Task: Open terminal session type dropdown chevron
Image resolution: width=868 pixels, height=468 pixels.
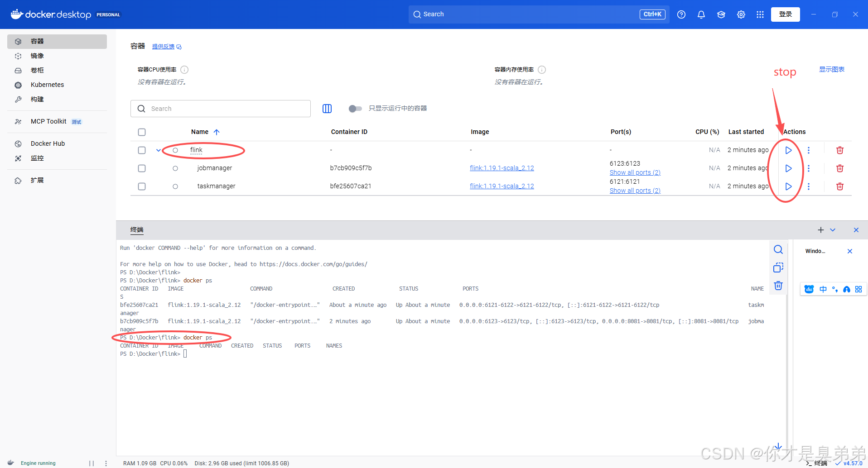Action: (x=833, y=230)
